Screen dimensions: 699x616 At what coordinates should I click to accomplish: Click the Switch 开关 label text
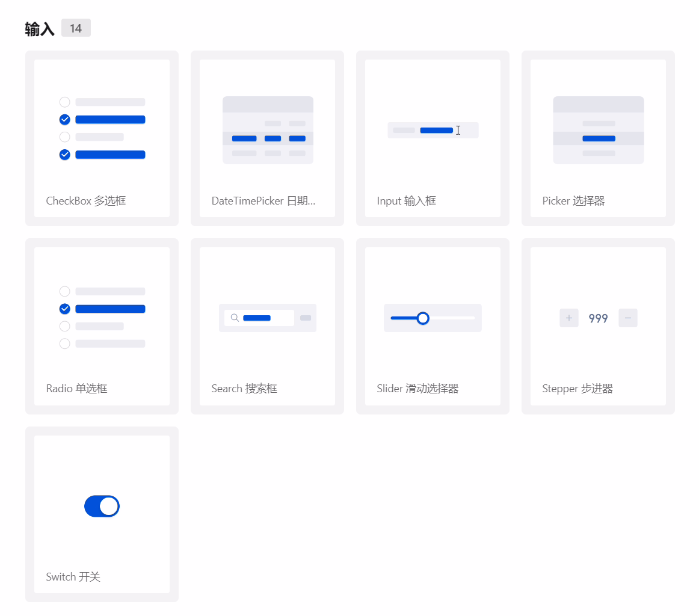[x=73, y=577]
